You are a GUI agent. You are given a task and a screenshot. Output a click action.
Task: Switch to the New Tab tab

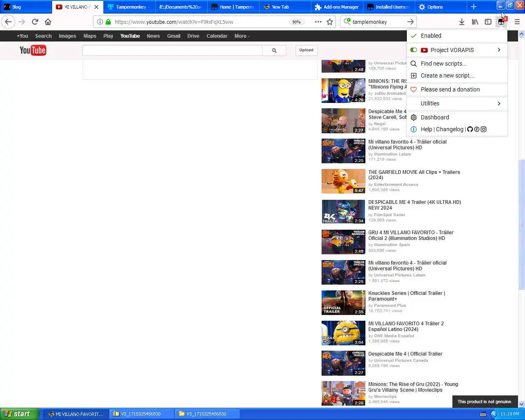[x=285, y=7]
